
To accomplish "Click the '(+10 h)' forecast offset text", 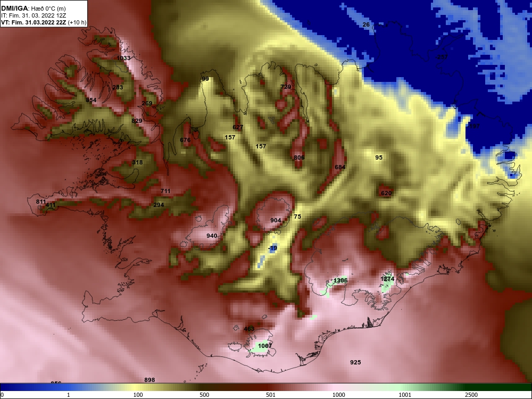I will click(x=77, y=23).
